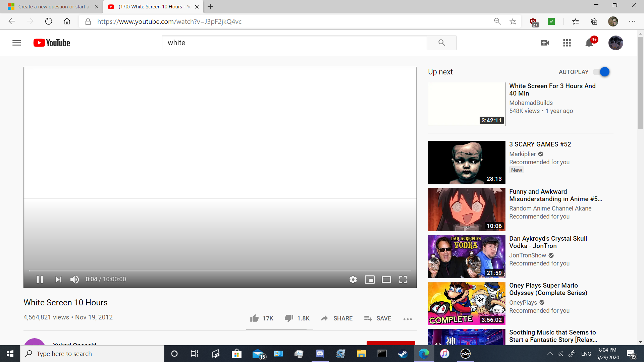Click the YouTube search magnifier button
Viewport: 644px width, 362px height.
tap(441, 43)
